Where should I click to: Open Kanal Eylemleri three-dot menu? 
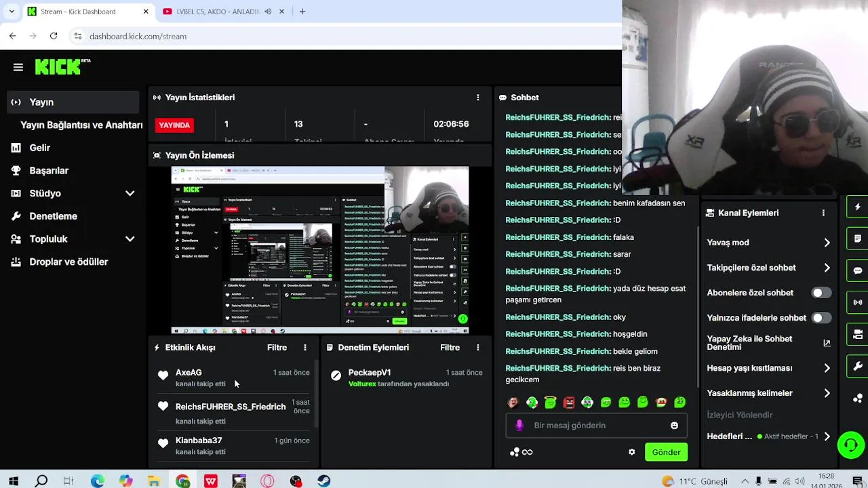(823, 213)
